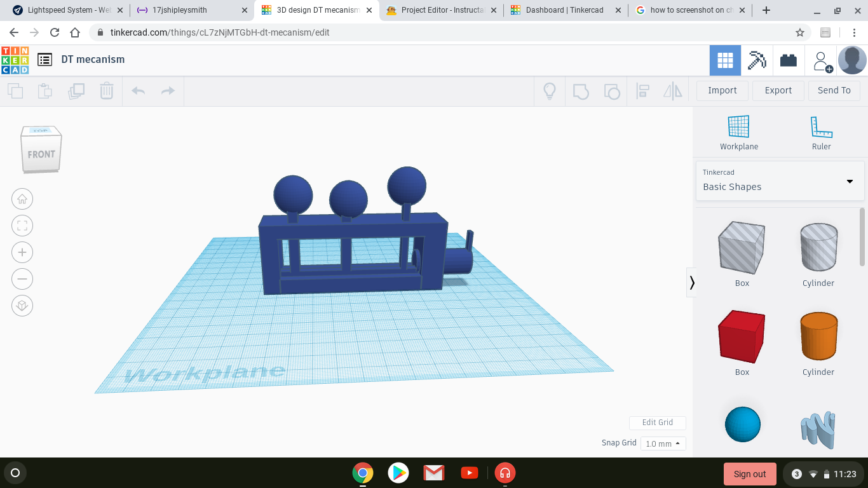Click the Tinkercad logo
The height and width of the screenshot is (488, 868).
tap(15, 60)
